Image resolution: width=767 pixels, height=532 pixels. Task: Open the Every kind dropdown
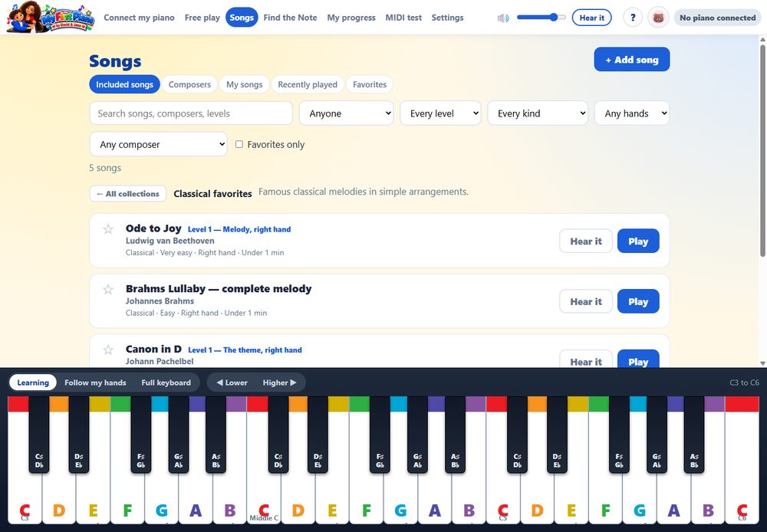(x=538, y=113)
